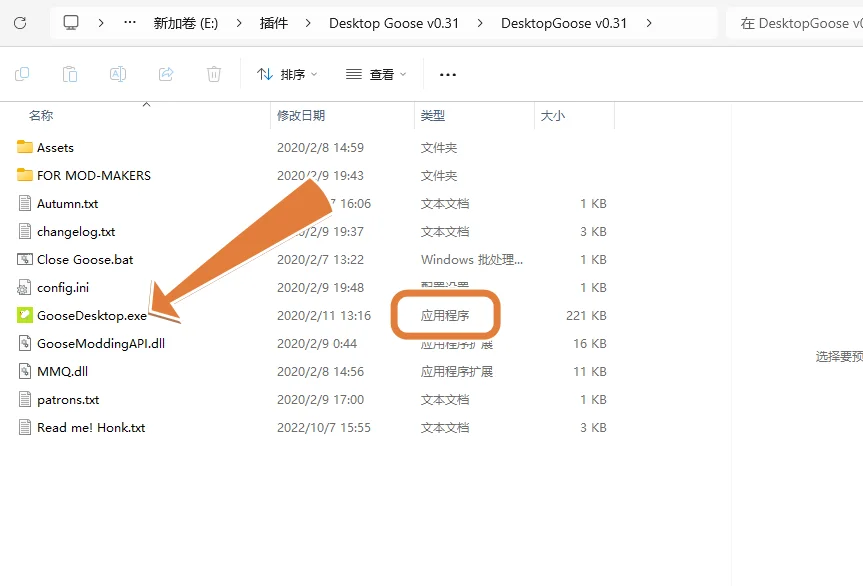Expand chevron after 新加卷 (E:) breadcrumb
This screenshot has height=586, width=863.
tap(239, 23)
